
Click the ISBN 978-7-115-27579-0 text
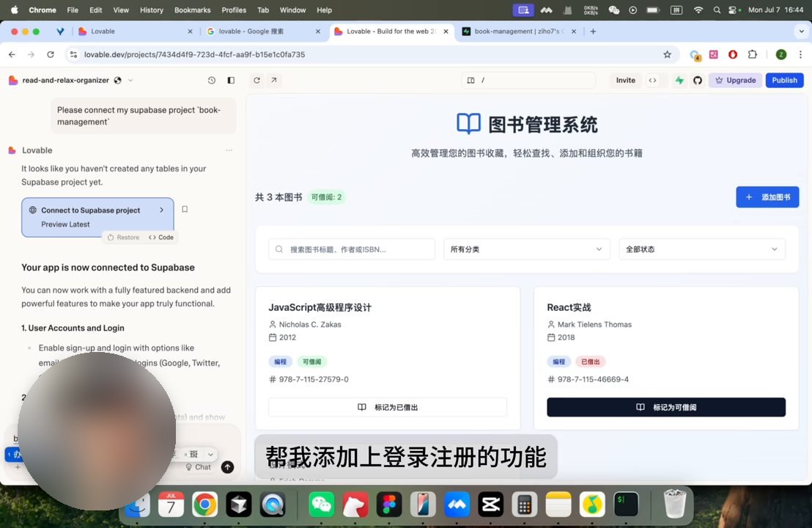314,379
